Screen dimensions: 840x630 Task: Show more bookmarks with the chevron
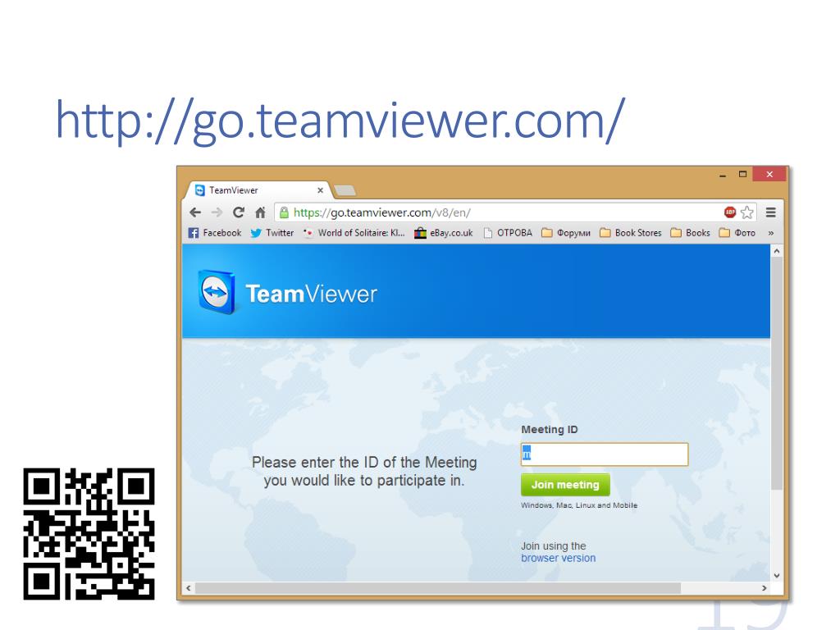771,233
